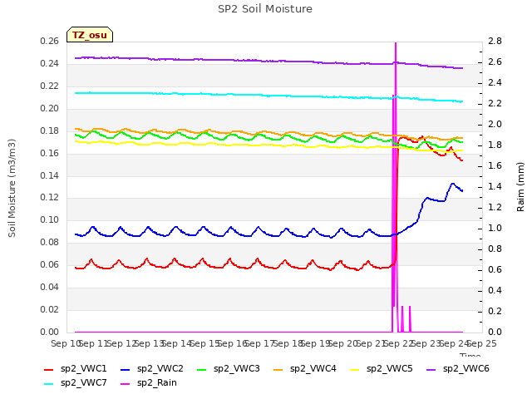Screen dimensions: 532x399
Task: Select sp2_VWC1 legend entry
Action: coord(76,368)
